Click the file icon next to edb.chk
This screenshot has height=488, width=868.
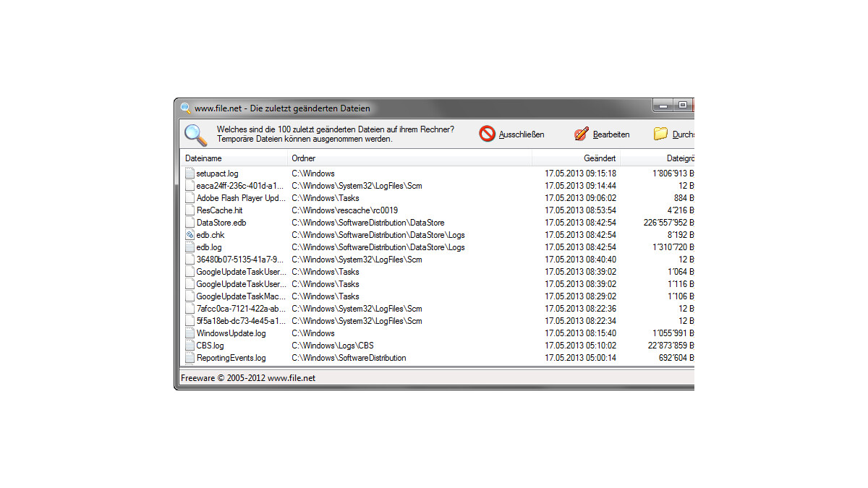pyautogui.click(x=190, y=235)
